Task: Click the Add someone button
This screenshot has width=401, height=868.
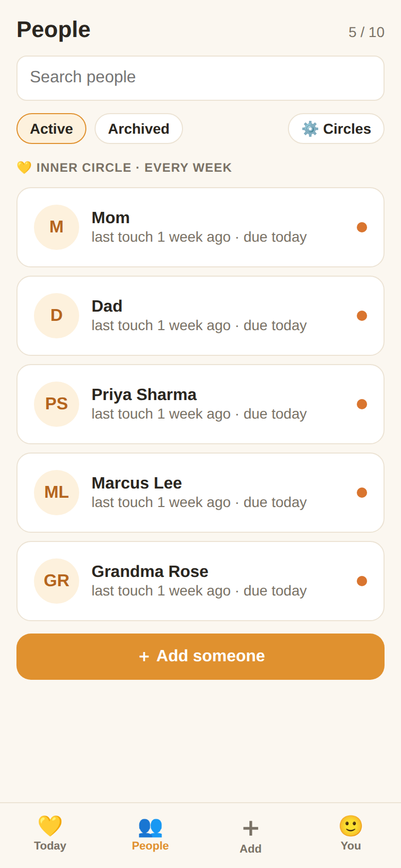Action: pos(200,657)
